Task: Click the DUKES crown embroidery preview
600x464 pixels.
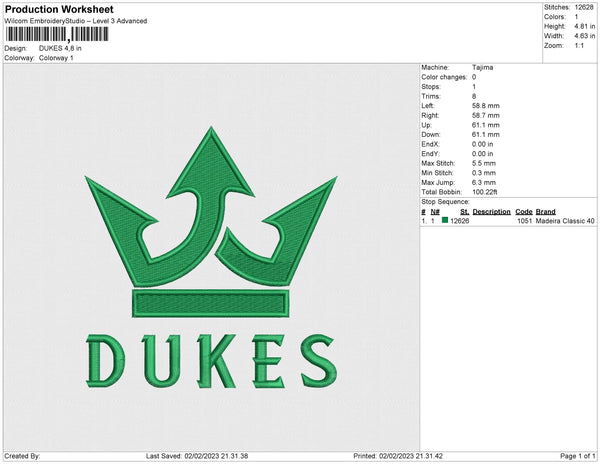Action: [211, 257]
